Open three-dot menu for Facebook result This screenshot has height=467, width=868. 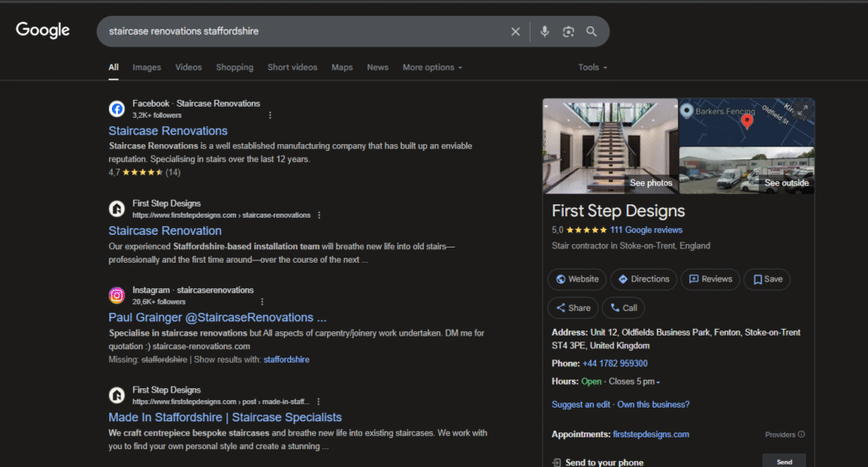270,115
